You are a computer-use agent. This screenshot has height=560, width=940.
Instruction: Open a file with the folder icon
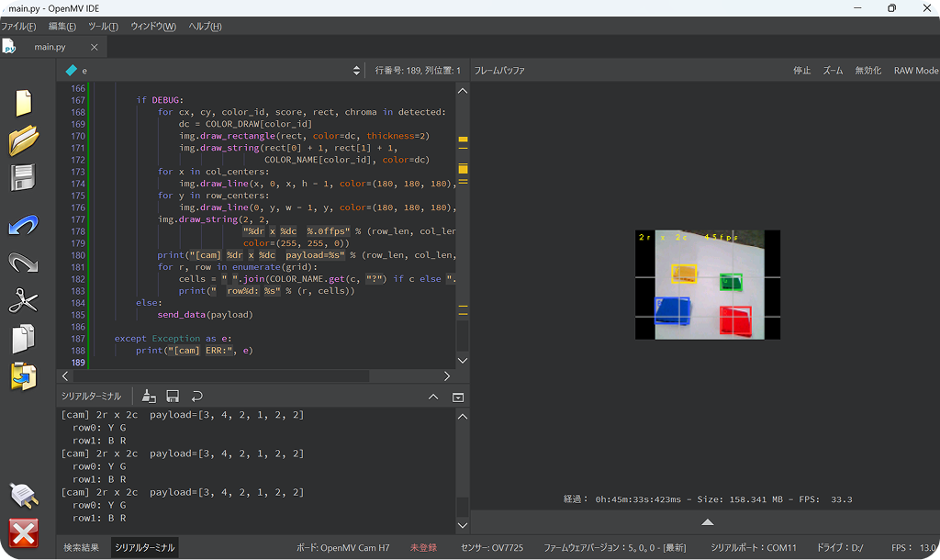[x=23, y=140]
